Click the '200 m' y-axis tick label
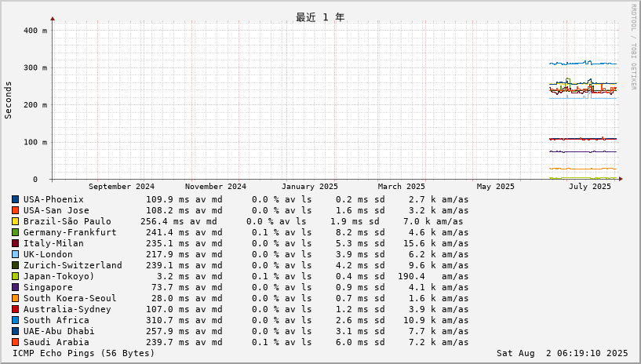 (35, 105)
